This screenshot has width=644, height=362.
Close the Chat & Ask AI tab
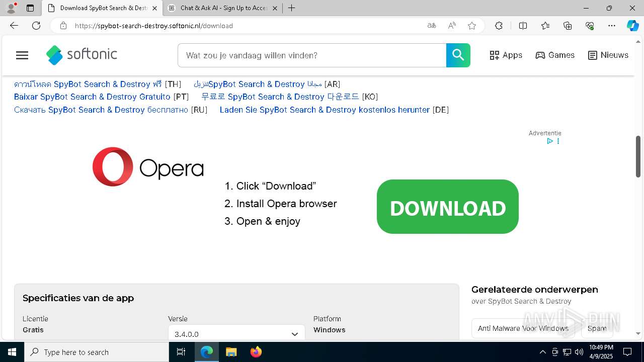275,8
